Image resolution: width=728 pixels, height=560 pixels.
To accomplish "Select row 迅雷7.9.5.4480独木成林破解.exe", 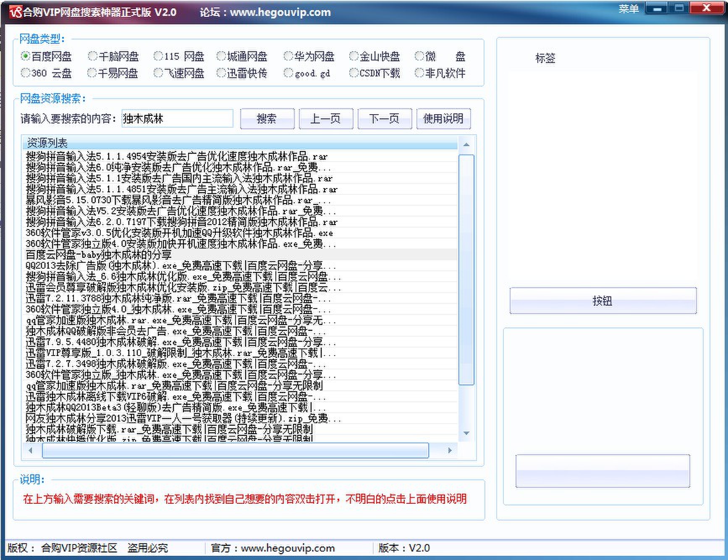I will coord(240,342).
